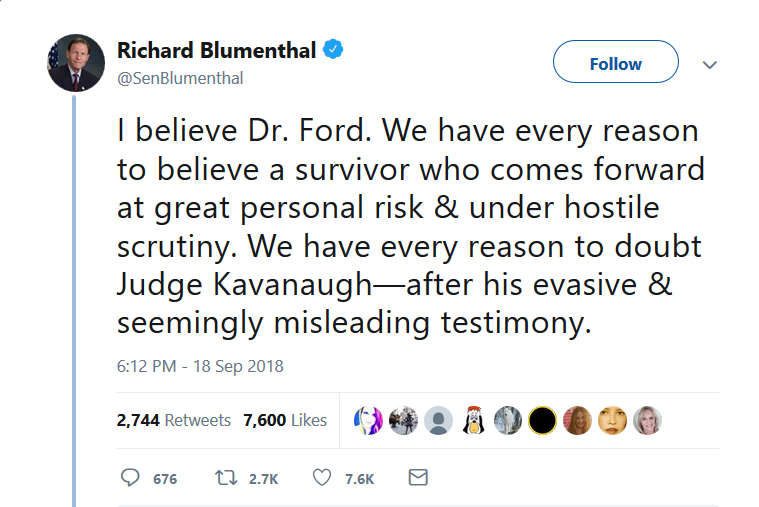Viewport: 759px width, 507px height.
Task: View the 7,600 Likes list
Action: coord(285,421)
